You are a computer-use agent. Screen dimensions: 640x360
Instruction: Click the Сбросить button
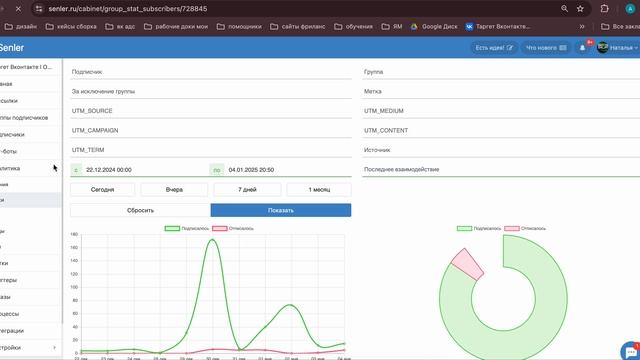140,210
